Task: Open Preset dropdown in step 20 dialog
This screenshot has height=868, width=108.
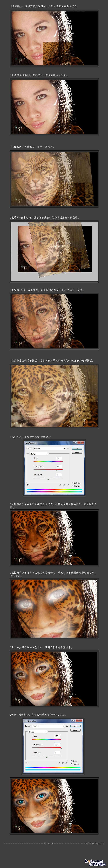Action: [x=48, y=726]
